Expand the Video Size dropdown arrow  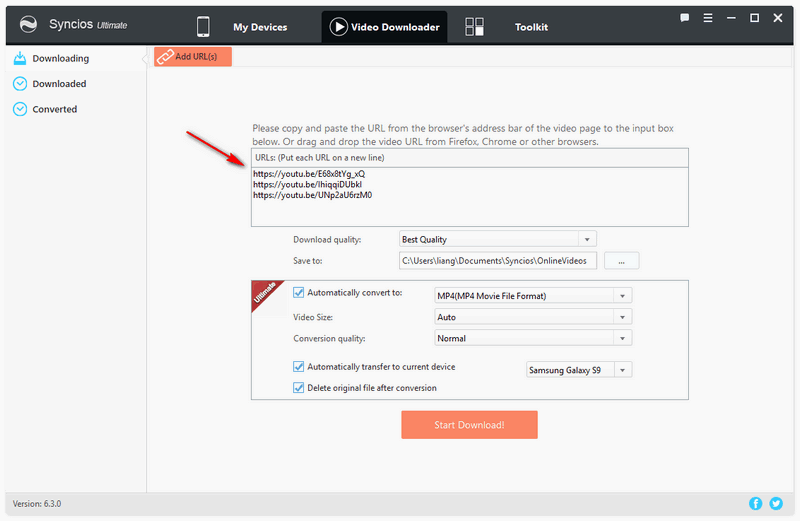[622, 317]
